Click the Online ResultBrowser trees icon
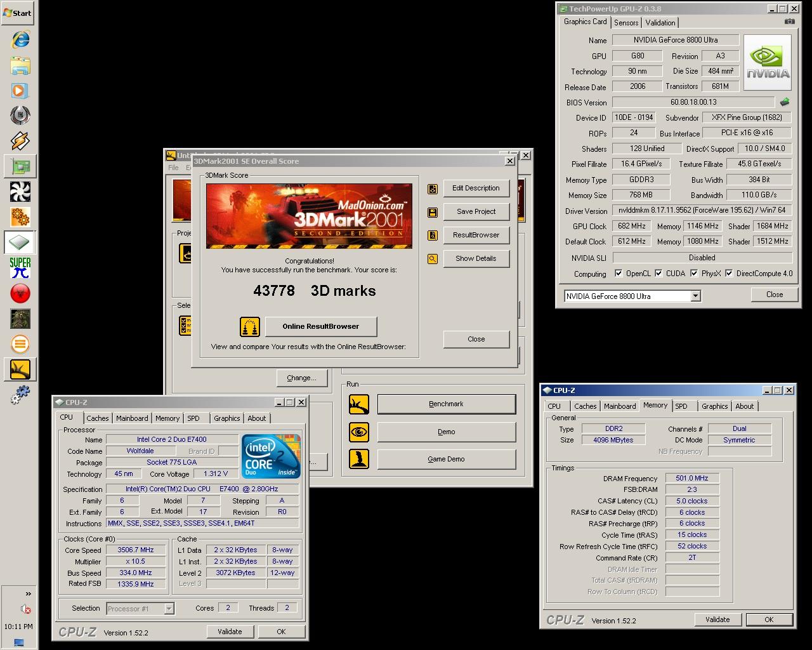 point(250,327)
